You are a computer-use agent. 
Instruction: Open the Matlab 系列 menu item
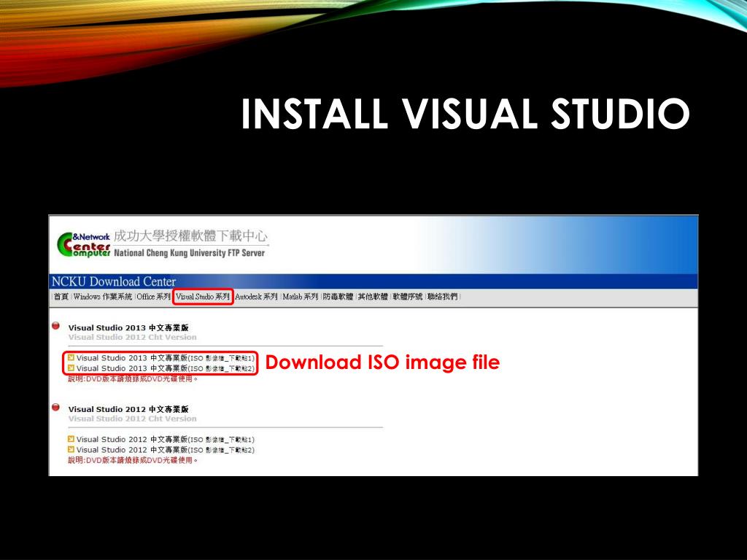(x=300, y=297)
